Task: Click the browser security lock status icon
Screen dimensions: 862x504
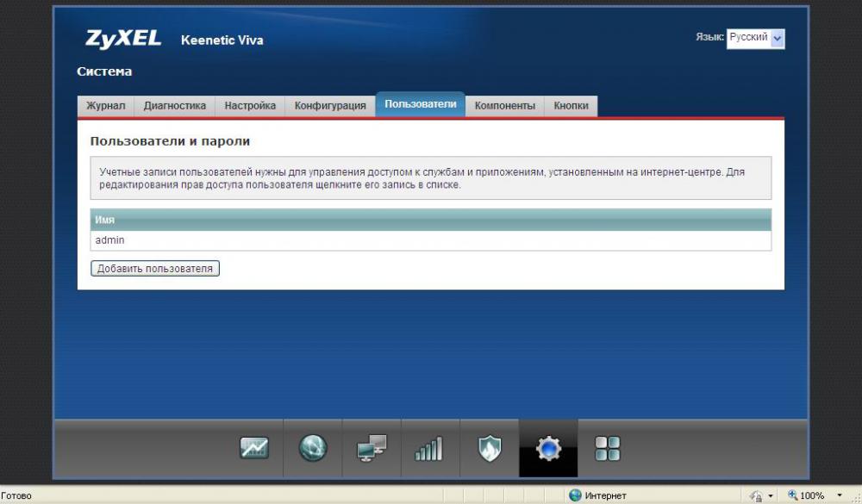Action: (756, 495)
